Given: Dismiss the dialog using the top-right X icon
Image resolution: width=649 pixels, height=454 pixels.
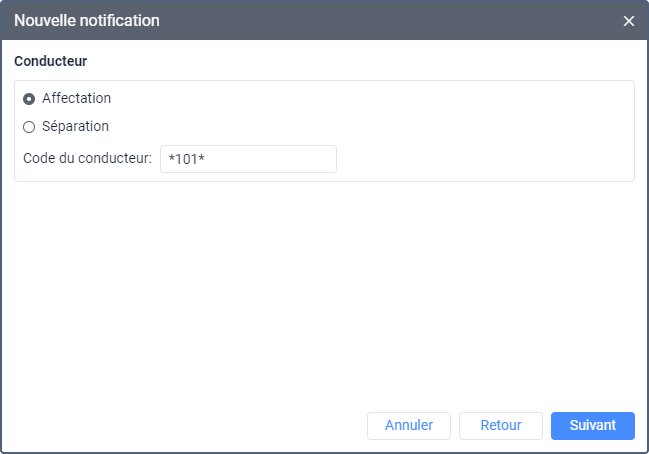Looking at the screenshot, I should pos(629,21).
